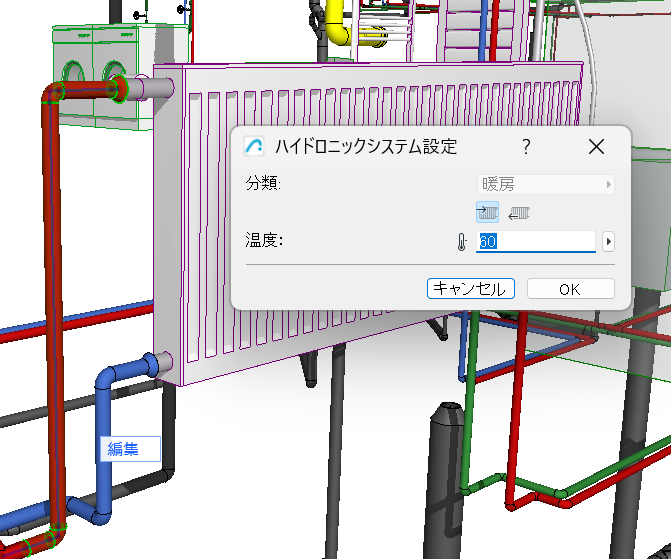This screenshot has width=671, height=559.
Task: Click the 分類 label text
Action: click(263, 184)
